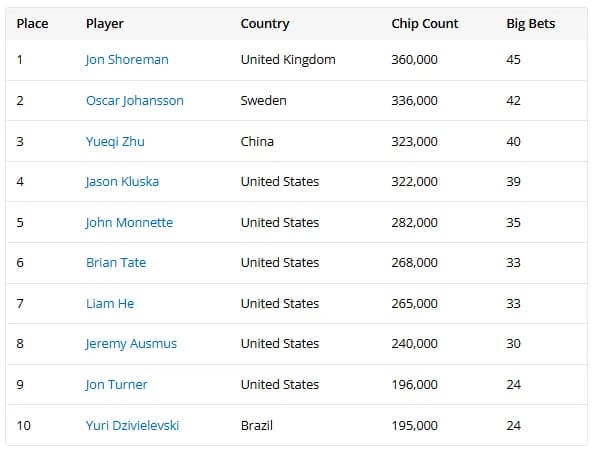Click the Place column header
The image size is (598, 454).
pyautogui.click(x=32, y=24)
